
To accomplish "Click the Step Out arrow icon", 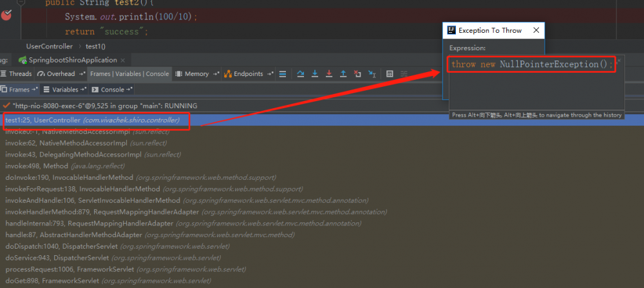I will [343, 74].
